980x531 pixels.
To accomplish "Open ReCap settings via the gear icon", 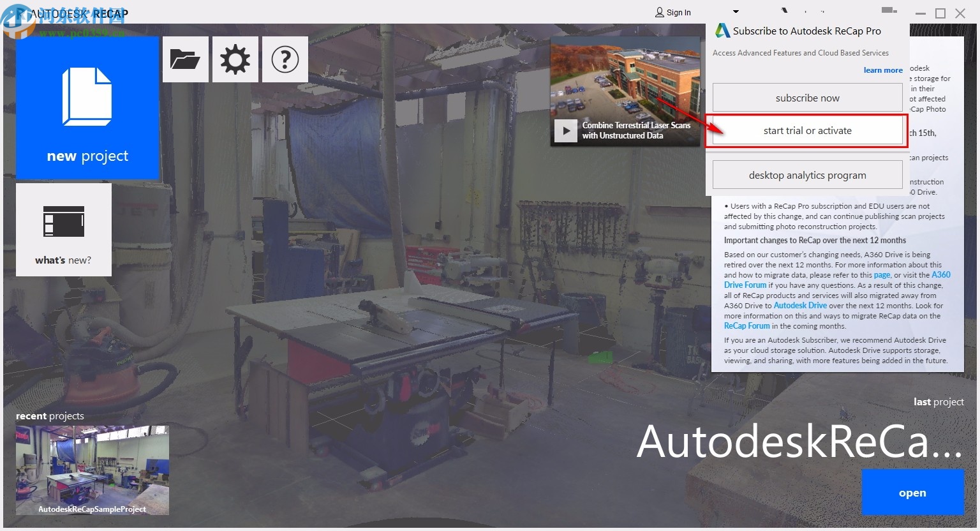I will click(x=235, y=59).
